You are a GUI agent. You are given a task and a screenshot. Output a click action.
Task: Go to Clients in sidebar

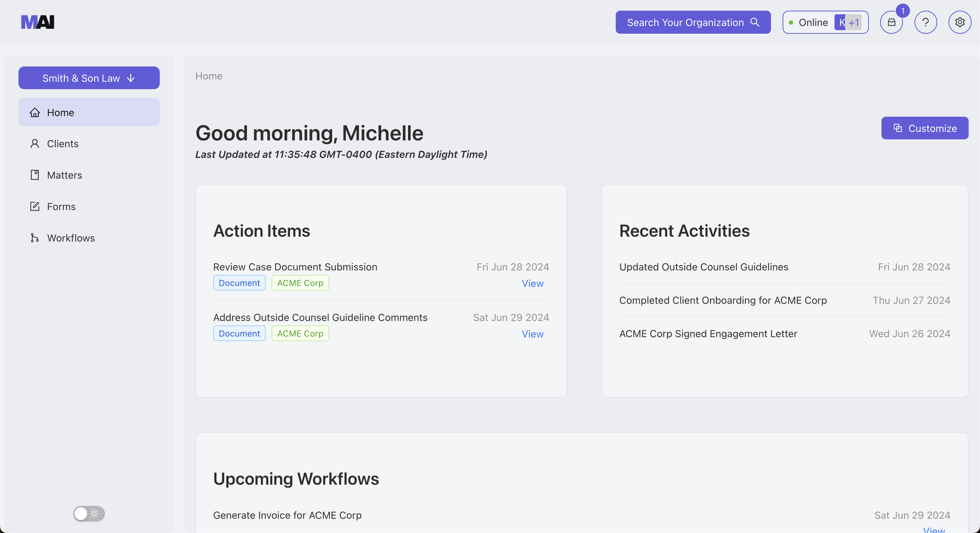pos(63,144)
